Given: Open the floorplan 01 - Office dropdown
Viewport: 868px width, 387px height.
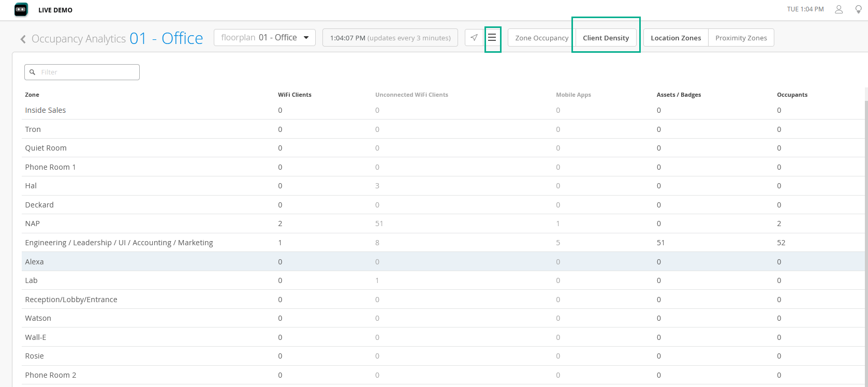Looking at the screenshot, I should click(264, 38).
